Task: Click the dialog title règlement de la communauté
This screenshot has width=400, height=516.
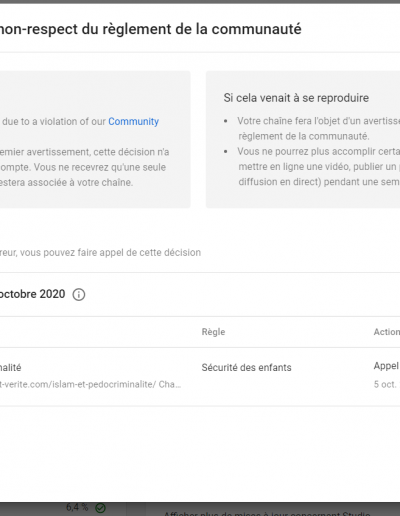Action: pyautogui.click(x=151, y=29)
